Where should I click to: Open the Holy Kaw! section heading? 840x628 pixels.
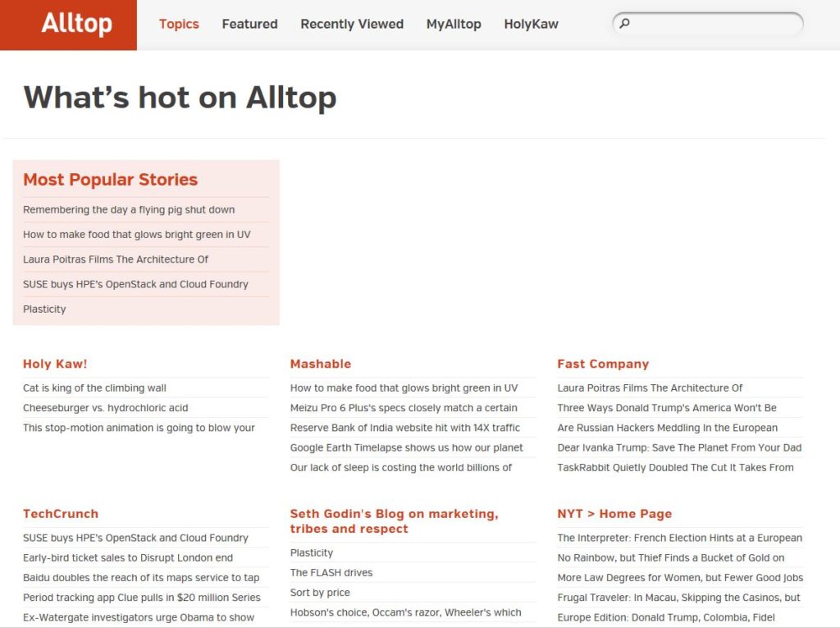pos(55,364)
